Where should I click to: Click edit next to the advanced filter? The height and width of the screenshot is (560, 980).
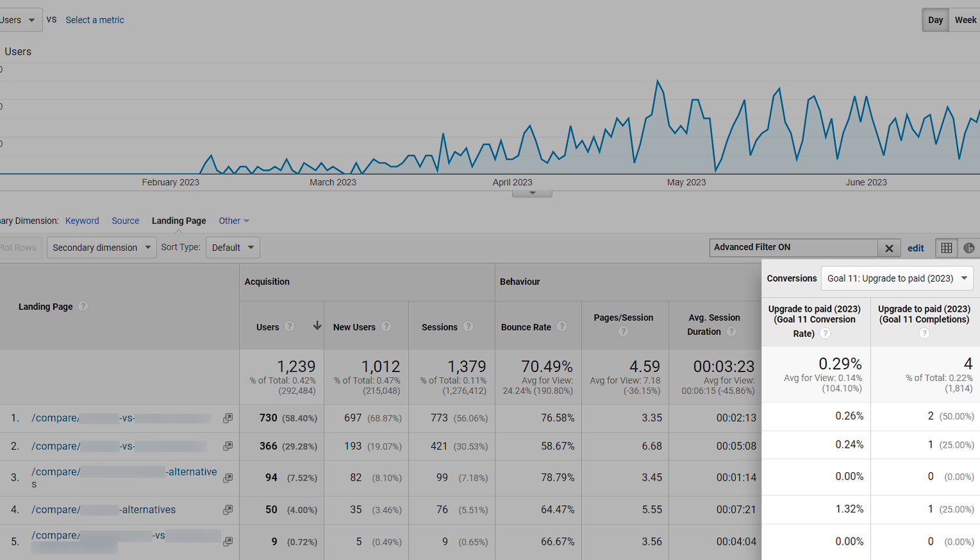point(916,248)
